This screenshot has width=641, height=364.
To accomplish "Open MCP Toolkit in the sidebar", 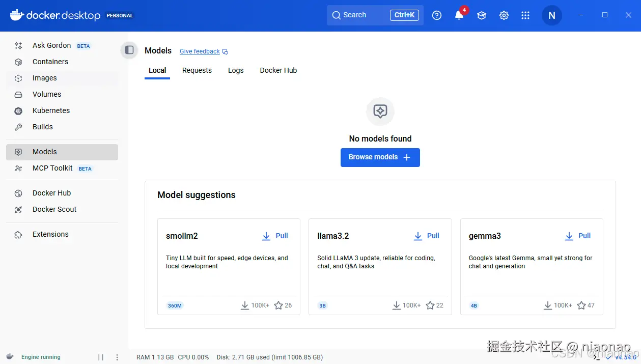I will coord(62,168).
